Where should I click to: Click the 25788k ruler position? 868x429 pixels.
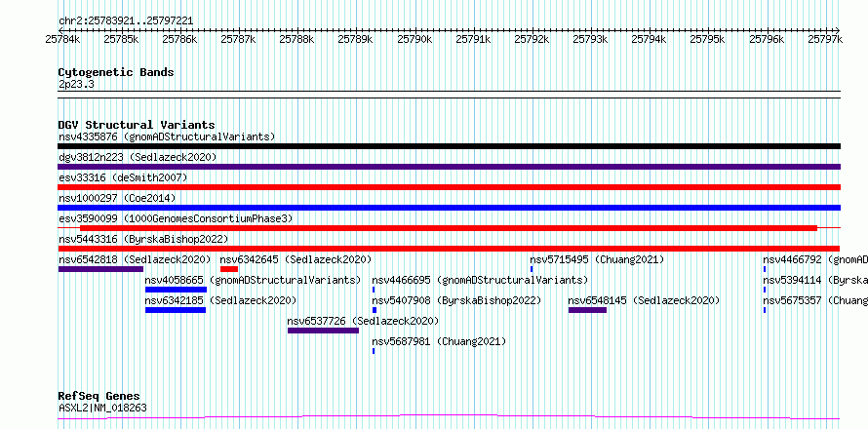click(297, 39)
